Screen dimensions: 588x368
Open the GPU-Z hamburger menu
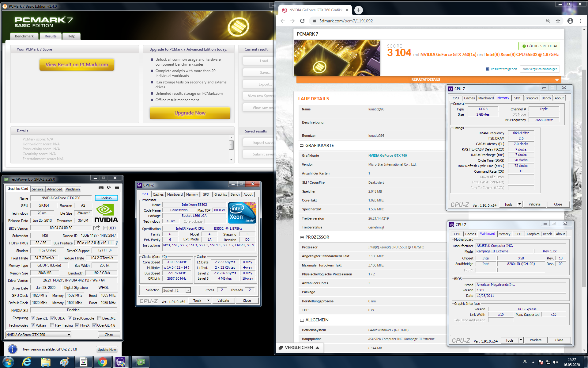(x=117, y=187)
